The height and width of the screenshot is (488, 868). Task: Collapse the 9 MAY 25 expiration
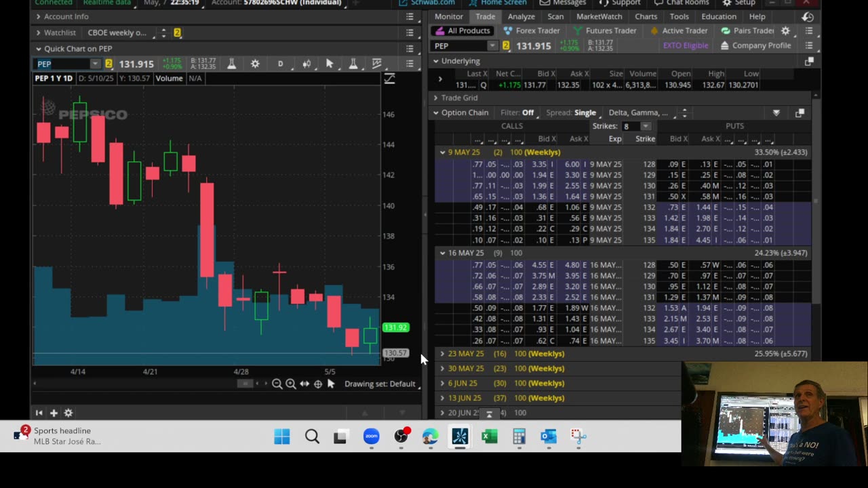pyautogui.click(x=442, y=152)
